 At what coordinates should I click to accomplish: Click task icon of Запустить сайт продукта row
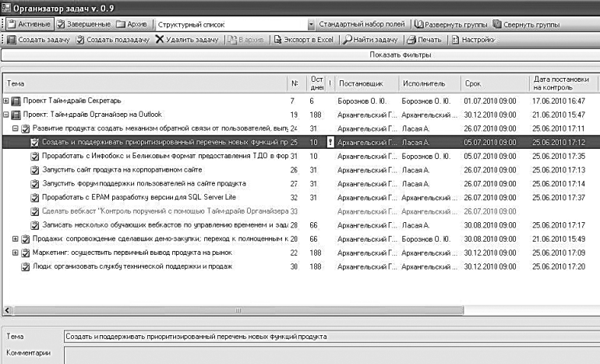tap(34, 170)
